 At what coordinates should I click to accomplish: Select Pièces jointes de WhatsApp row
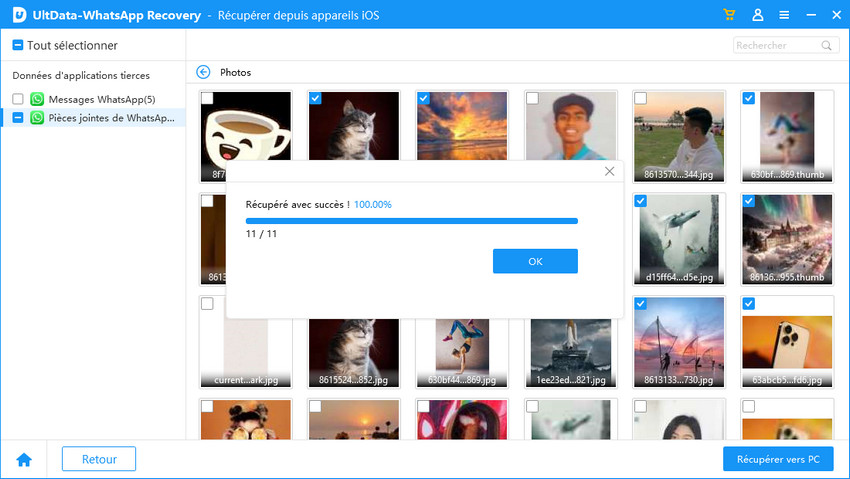[x=93, y=118]
